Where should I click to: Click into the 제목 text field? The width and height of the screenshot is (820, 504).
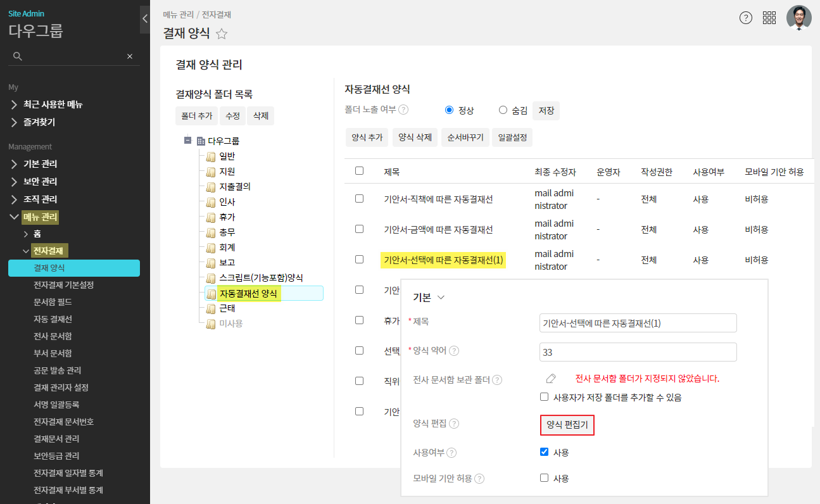coord(638,323)
